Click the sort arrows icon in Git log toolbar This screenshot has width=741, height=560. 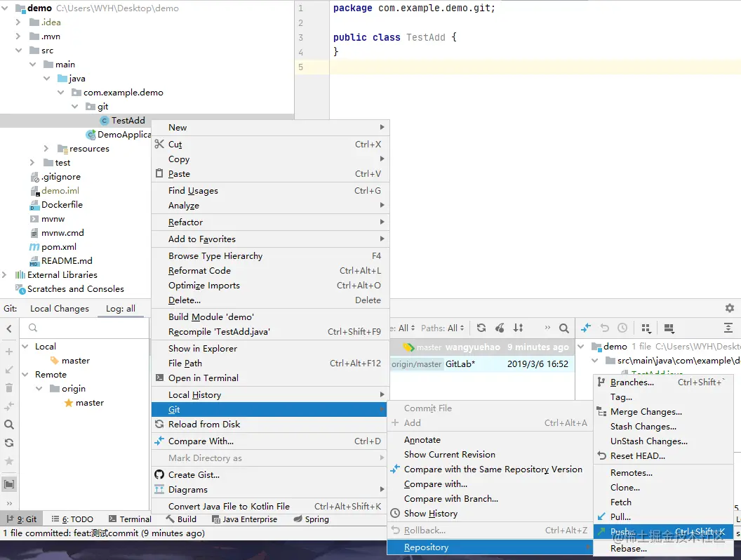coord(519,328)
